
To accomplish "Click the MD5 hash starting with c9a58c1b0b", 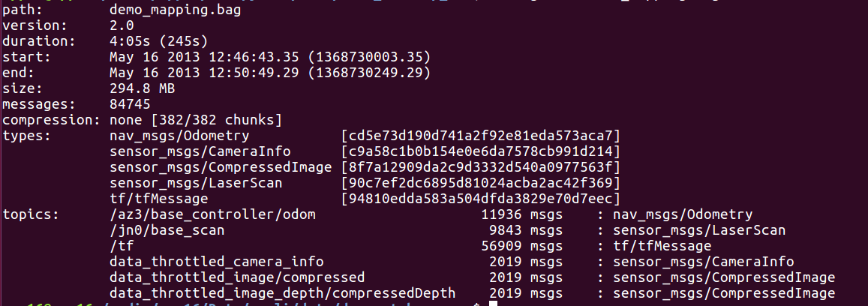I will pos(480,151).
